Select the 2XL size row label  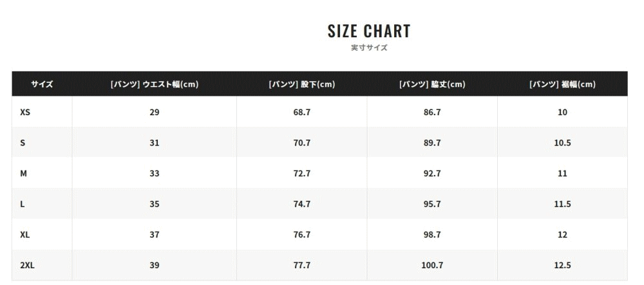pos(27,265)
